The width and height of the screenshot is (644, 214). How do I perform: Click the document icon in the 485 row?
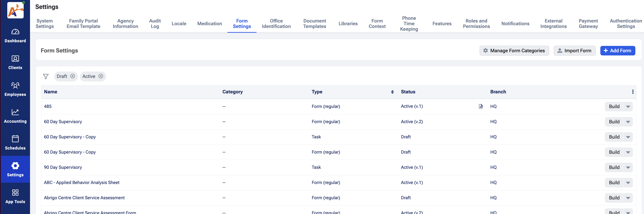[x=480, y=106]
